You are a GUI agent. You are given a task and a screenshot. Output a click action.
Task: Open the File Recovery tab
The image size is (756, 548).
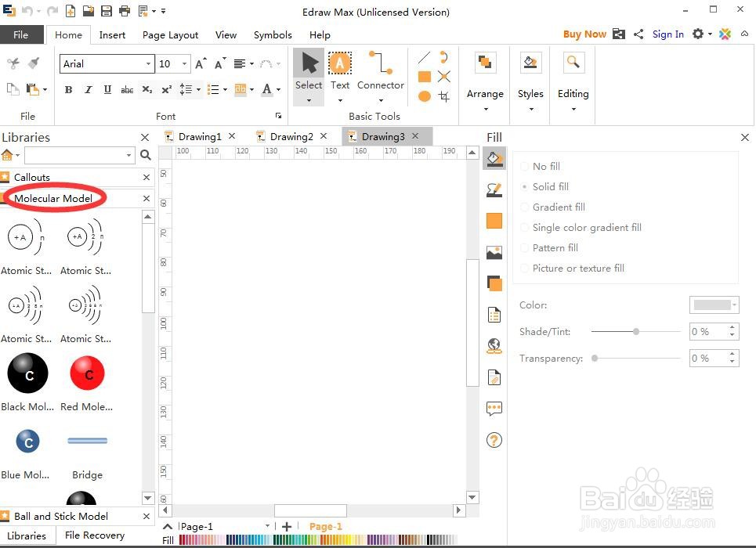click(x=95, y=535)
